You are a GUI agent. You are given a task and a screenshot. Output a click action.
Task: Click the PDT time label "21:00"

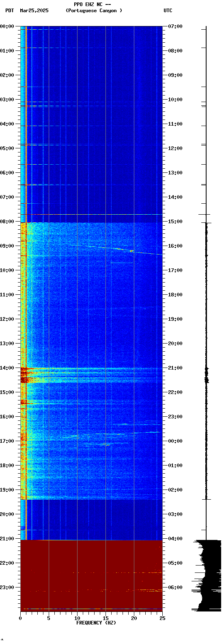(7, 539)
